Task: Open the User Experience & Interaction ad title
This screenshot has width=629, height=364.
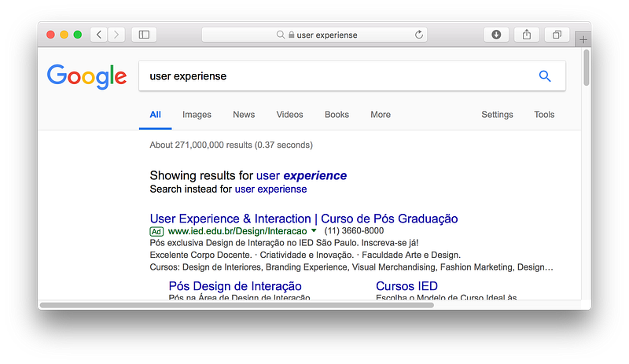Action: (303, 219)
